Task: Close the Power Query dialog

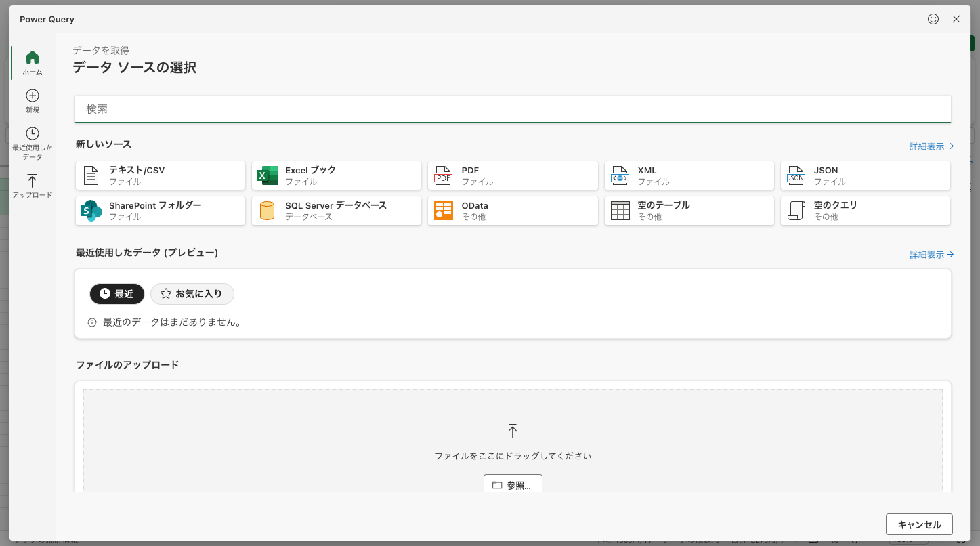Action: 956,19
